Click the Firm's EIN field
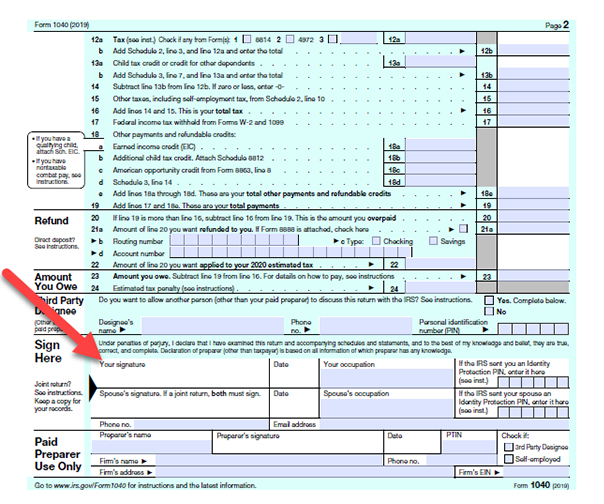The width and height of the screenshot is (604, 504). [x=536, y=472]
